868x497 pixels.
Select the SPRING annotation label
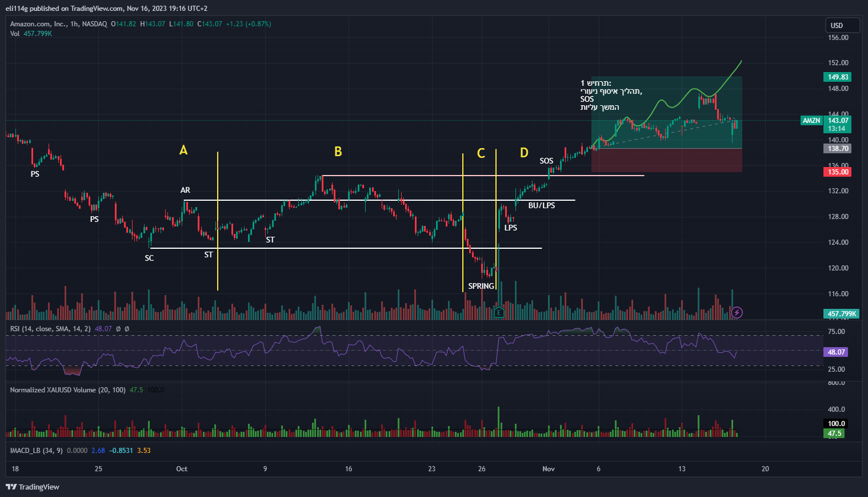tap(481, 287)
